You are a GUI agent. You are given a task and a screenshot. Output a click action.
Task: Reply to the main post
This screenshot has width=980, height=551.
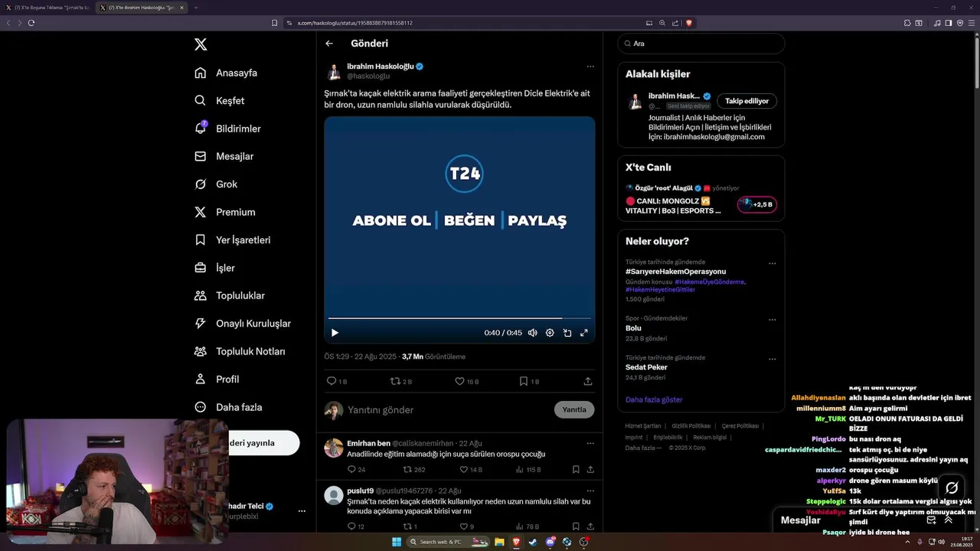click(x=337, y=381)
